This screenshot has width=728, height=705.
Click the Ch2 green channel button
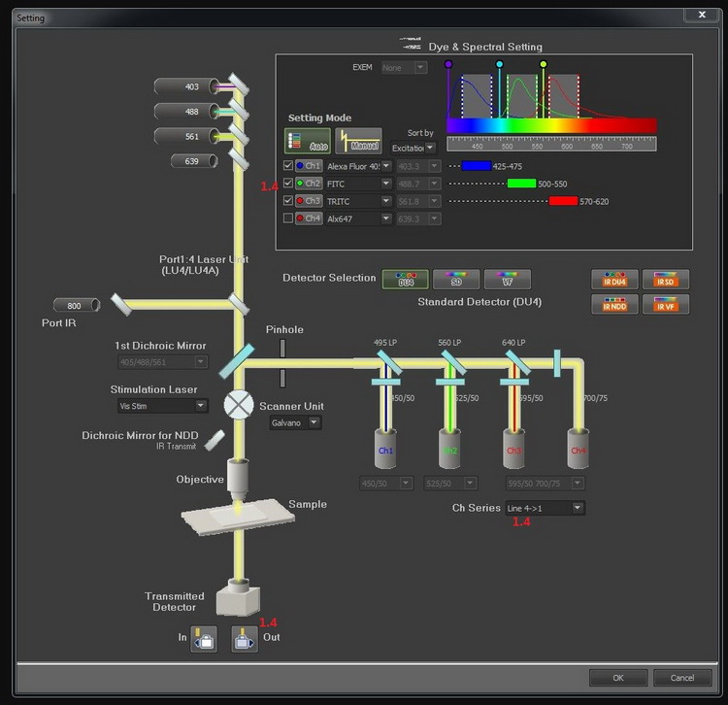pos(309,184)
